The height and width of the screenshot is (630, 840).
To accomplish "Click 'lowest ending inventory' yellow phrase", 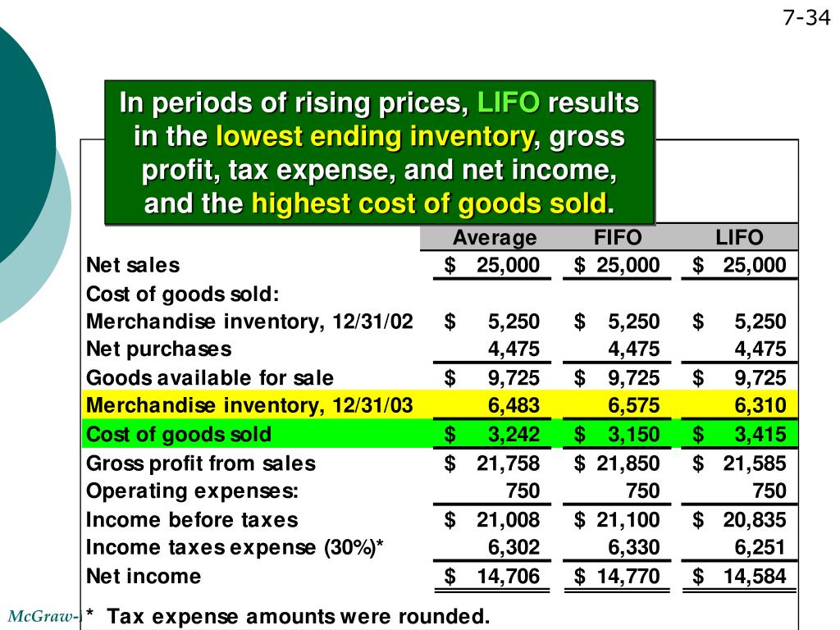I will 377,136.
